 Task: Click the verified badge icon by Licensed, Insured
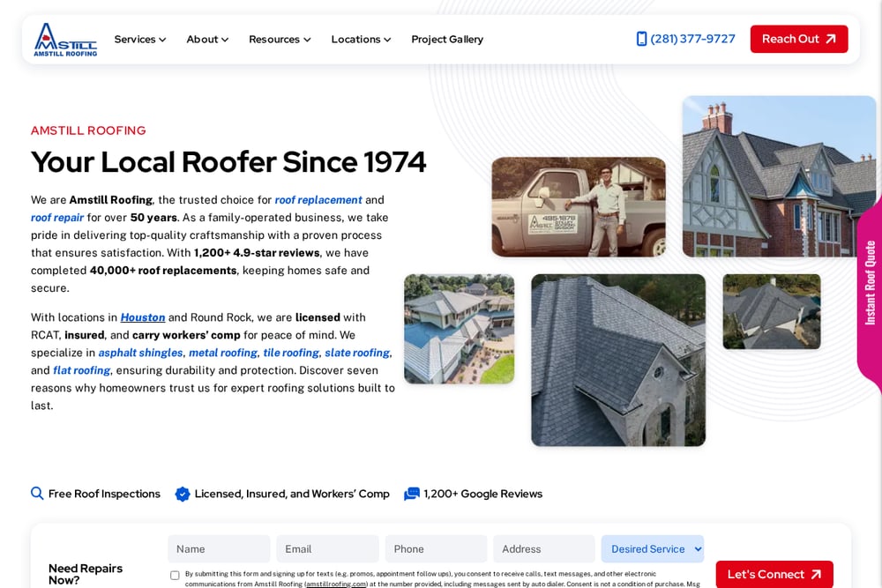tap(183, 494)
